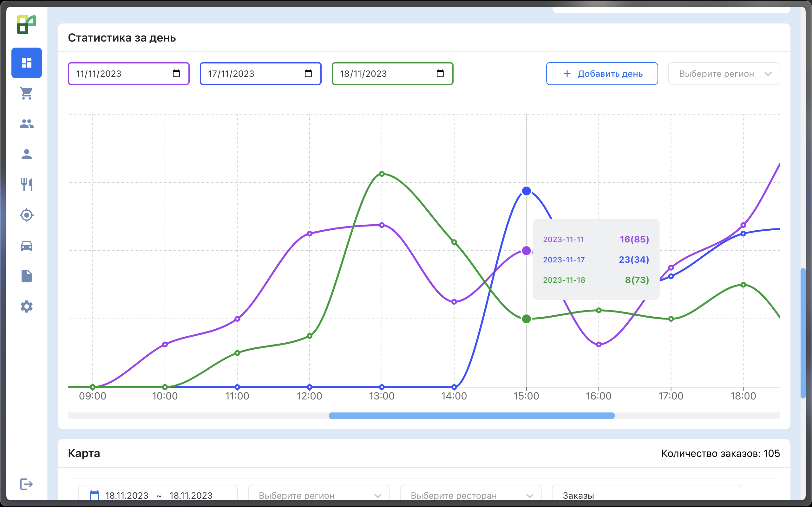Open calendar picker for 11/11/2023 date
This screenshot has width=812, height=507.
click(176, 73)
